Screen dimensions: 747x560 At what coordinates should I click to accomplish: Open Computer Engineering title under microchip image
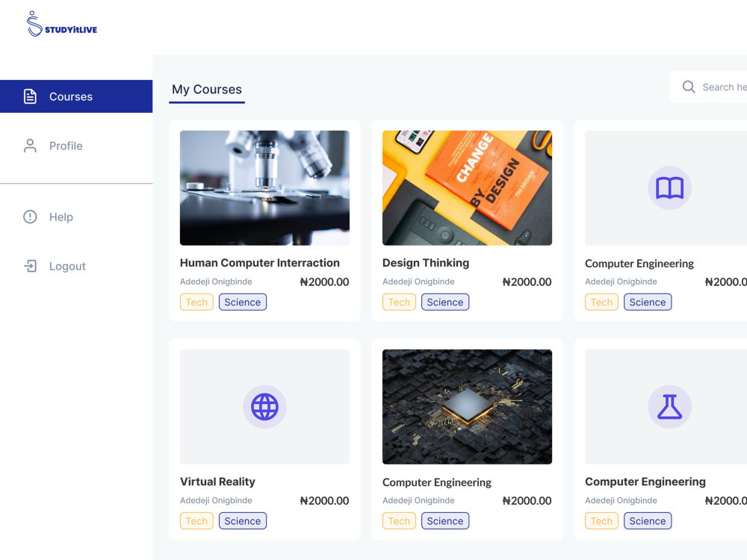tap(436, 482)
